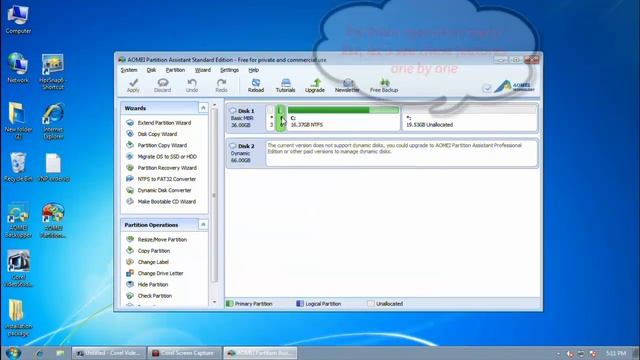Open the Computer desktop icon
640x360 pixels.
coord(18,20)
